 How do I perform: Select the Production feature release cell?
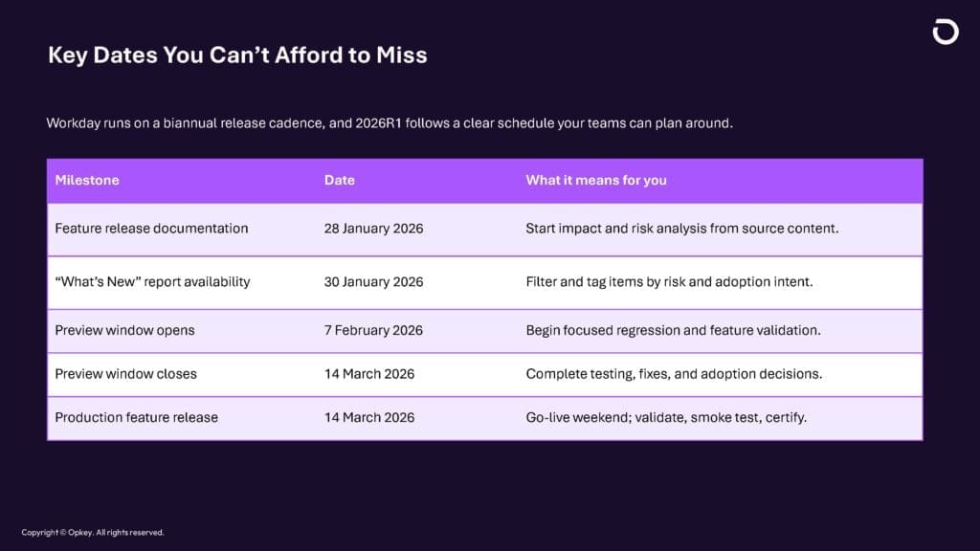(136, 417)
